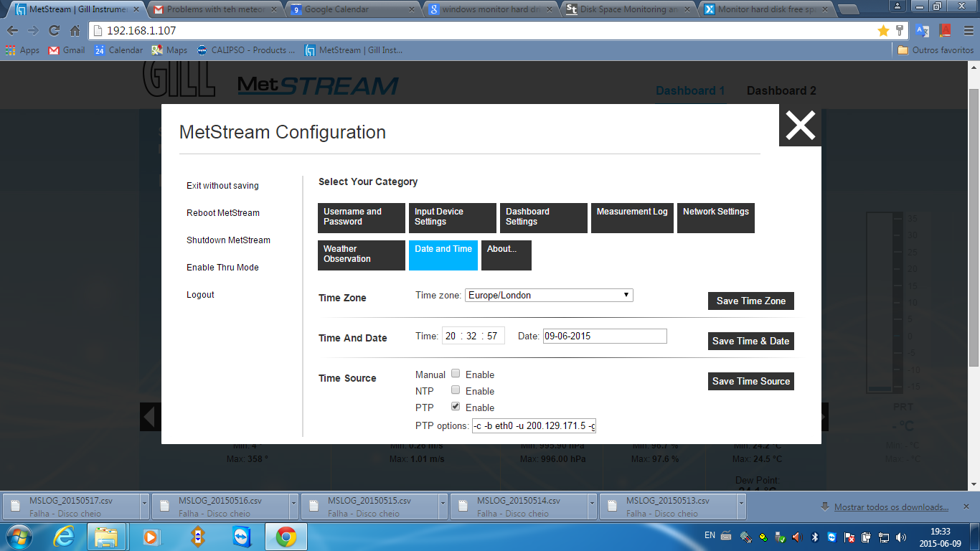This screenshot has width=980, height=551.
Task: Open the About... category
Action: (x=507, y=255)
